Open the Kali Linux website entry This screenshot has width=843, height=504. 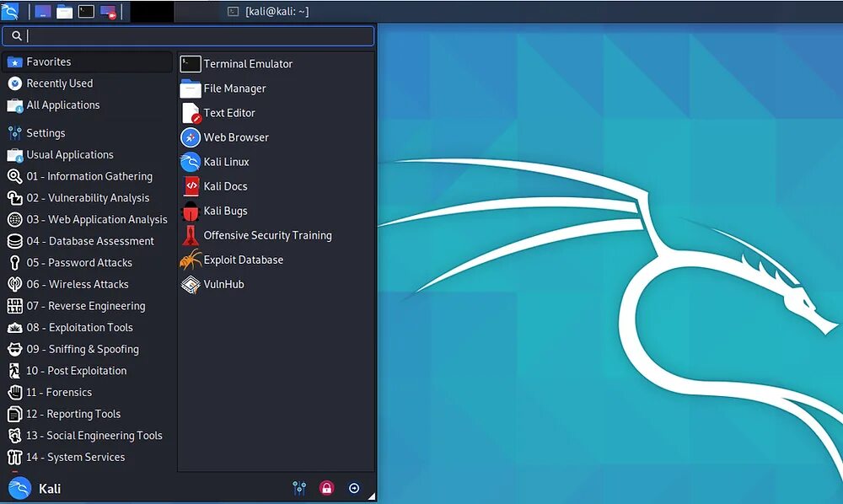[x=276, y=162]
